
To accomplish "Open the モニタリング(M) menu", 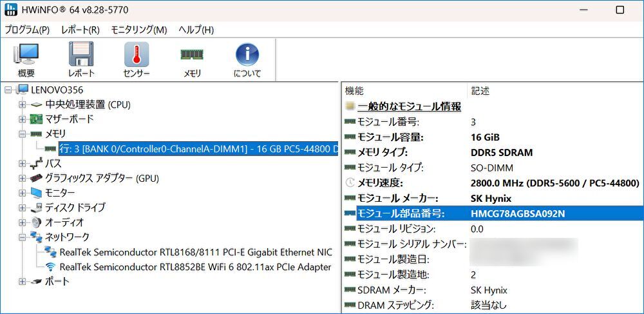I will (x=138, y=30).
